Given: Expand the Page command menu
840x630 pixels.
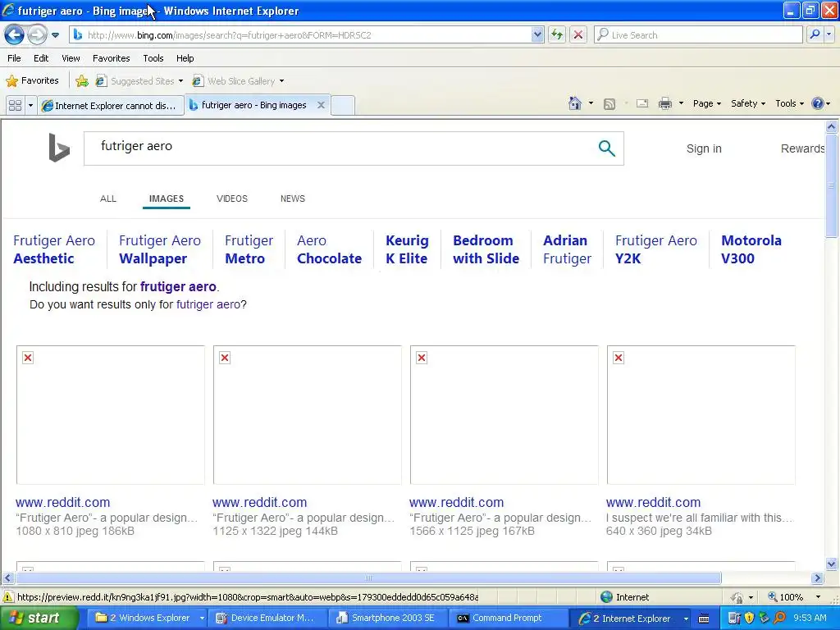Looking at the screenshot, I should click(706, 103).
